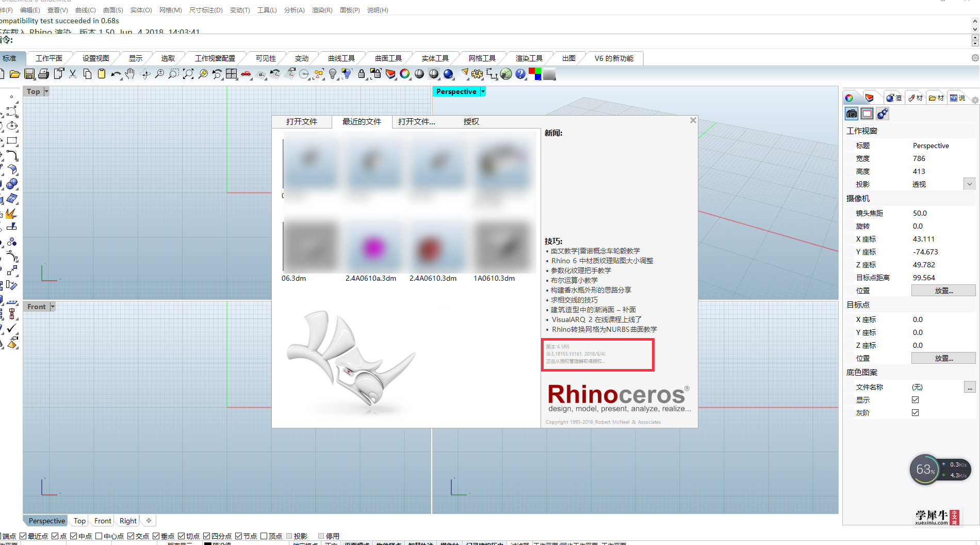Select the Zoom window tool
This screenshot has height=545, width=980.
coord(174,74)
